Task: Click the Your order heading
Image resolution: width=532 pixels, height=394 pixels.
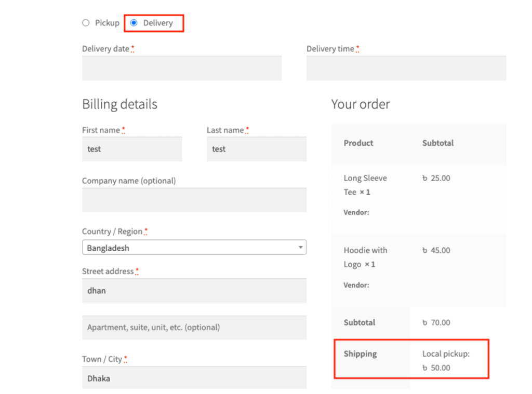Action: coord(361,104)
